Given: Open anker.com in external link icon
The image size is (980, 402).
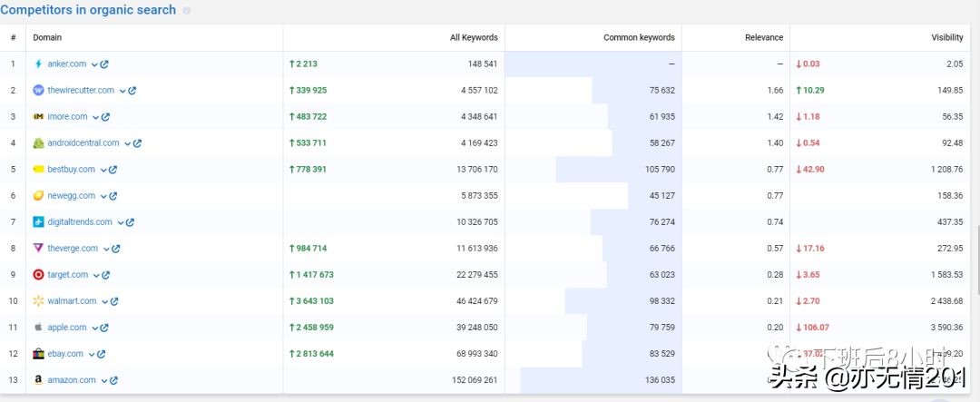Looking at the screenshot, I should [x=104, y=64].
